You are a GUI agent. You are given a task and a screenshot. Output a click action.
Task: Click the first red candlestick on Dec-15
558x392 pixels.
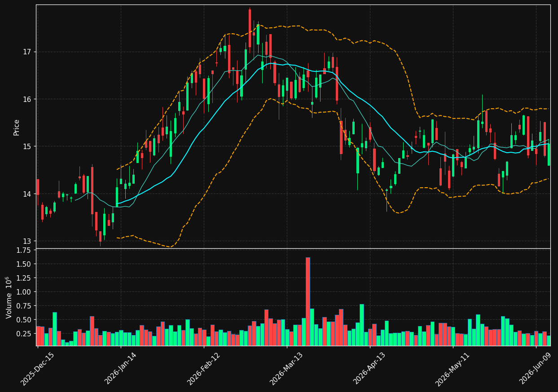[38, 187]
